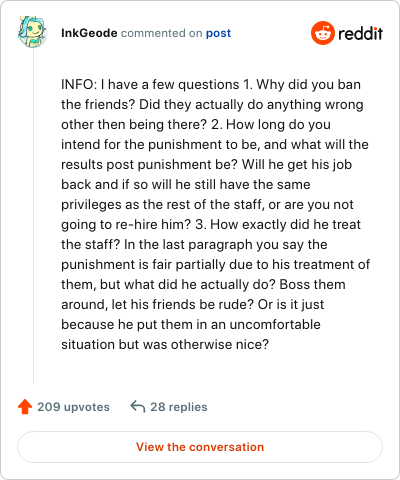This screenshot has width=400, height=480.
Task: Open the InkGeode username profile link
Action: (89, 33)
